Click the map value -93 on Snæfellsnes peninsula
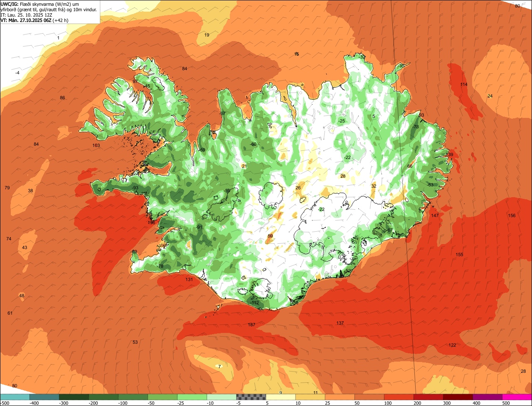The width and height of the screenshot is (532, 406). tap(135, 188)
